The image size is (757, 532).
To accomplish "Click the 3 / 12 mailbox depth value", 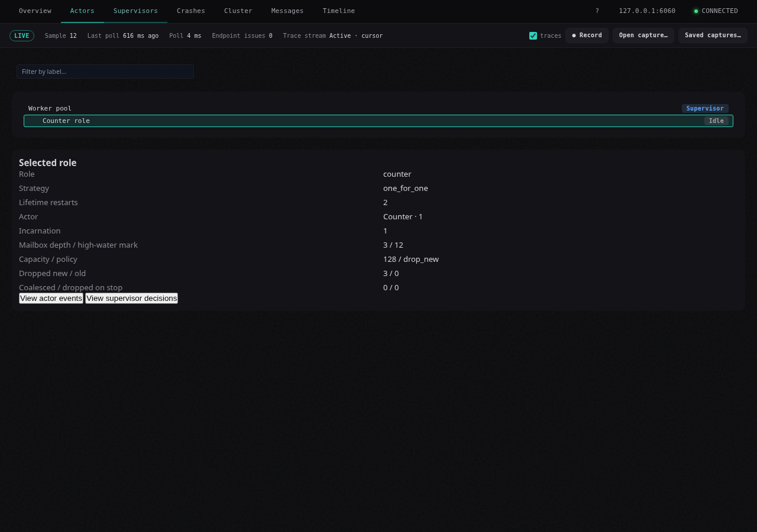I will [x=393, y=245].
